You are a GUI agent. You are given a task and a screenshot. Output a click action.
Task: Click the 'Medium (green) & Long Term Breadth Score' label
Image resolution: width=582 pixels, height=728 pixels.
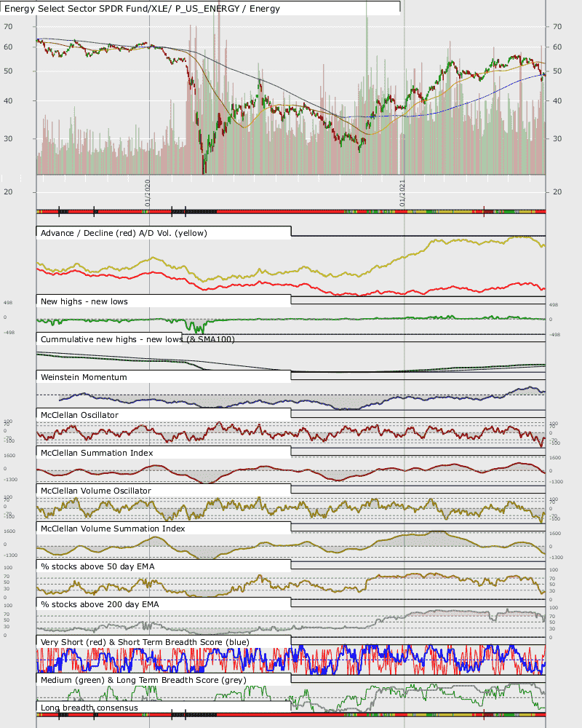pyautogui.click(x=143, y=680)
